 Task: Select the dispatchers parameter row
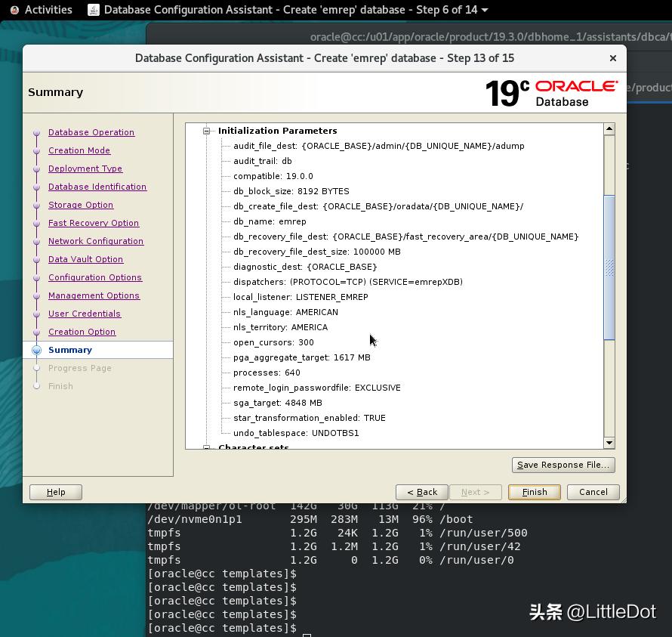point(347,282)
